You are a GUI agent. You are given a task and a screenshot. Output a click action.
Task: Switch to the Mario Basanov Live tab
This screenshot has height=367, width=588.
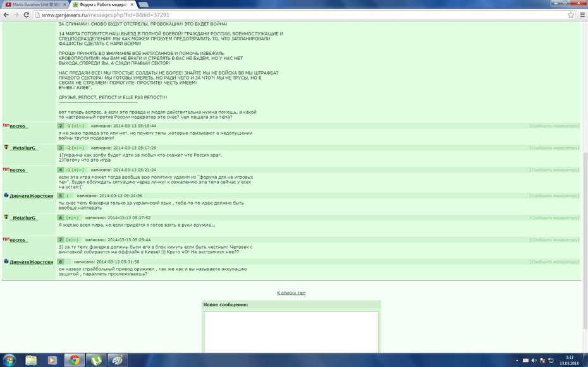tap(35, 4)
